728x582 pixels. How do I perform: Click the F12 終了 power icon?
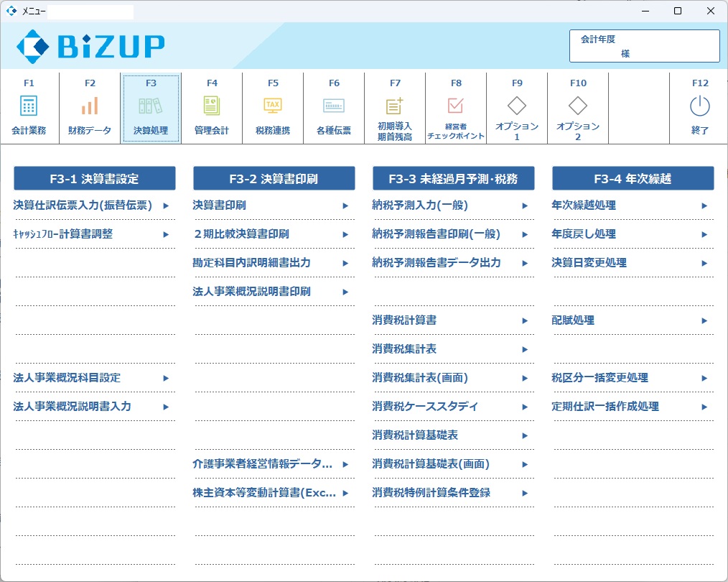(700, 106)
